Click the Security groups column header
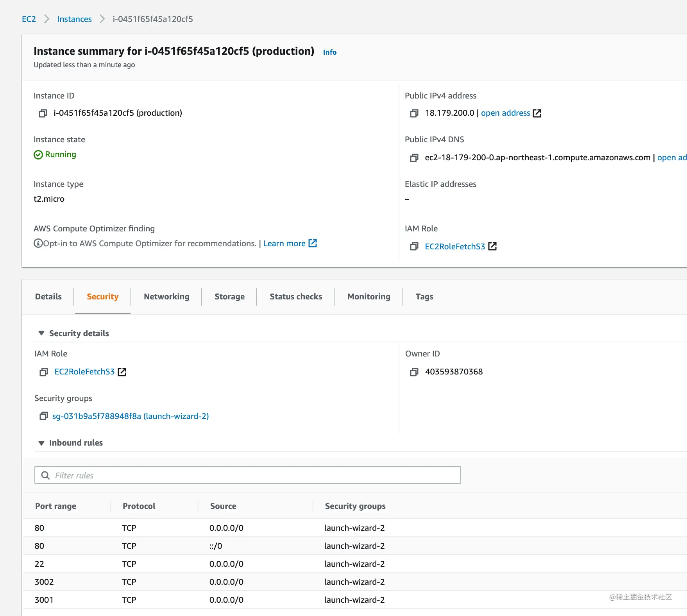Image resolution: width=687 pixels, height=616 pixels. click(355, 506)
